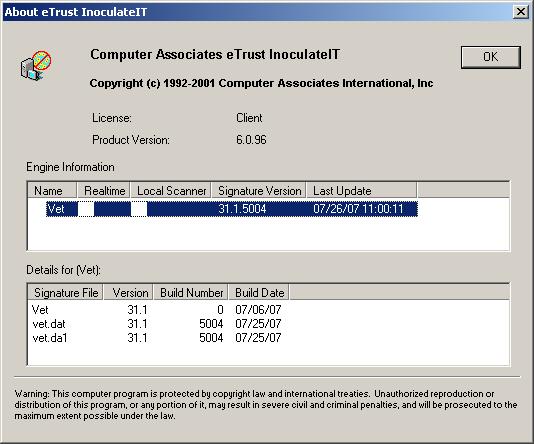Click the License value Client

click(x=249, y=118)
